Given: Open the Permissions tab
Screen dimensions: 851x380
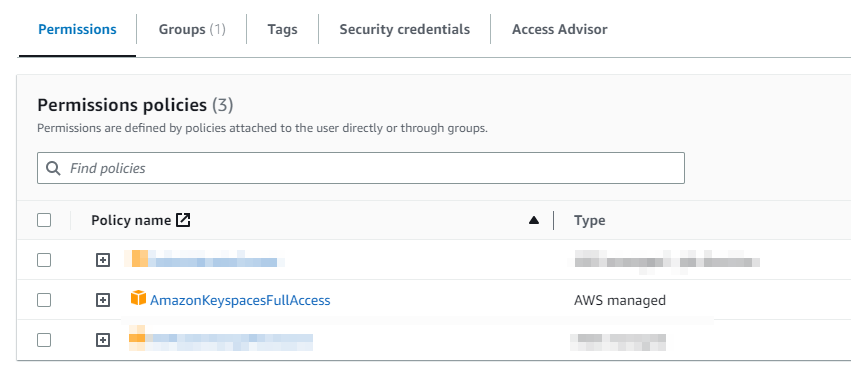Looking at the screenshot, I should 77,29.
